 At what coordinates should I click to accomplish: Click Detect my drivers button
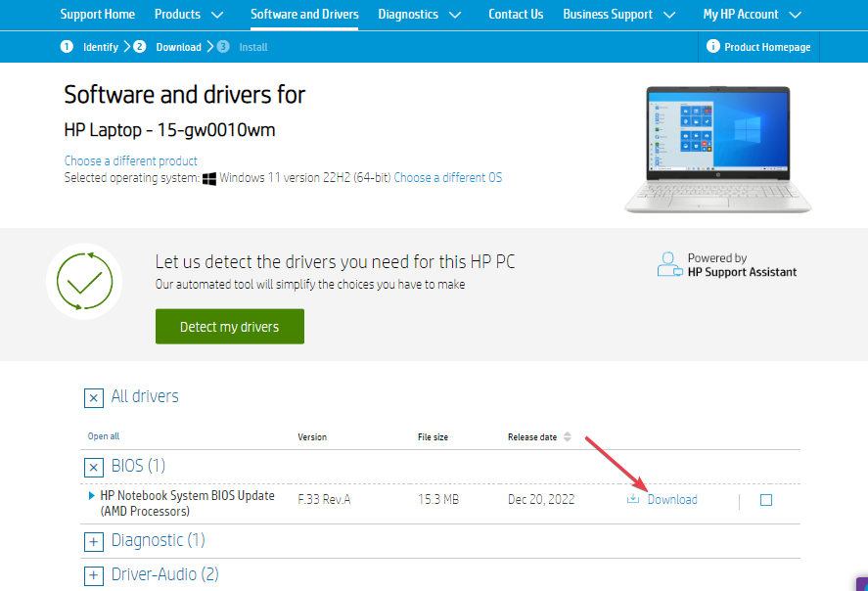point(230,327)
